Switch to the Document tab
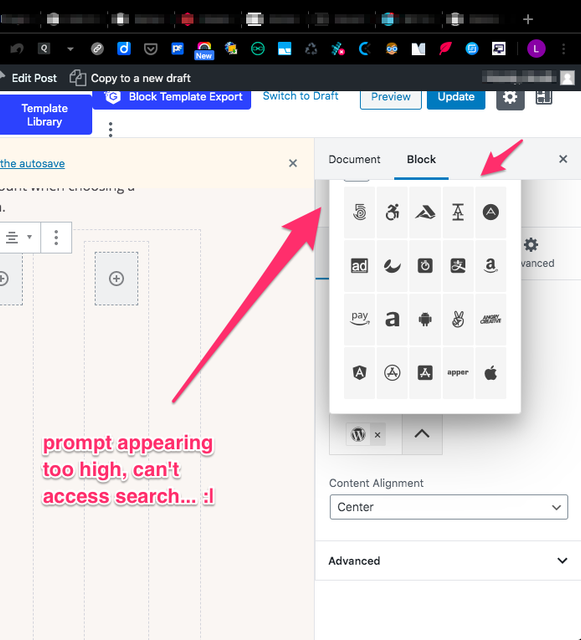This screenshot has width=581, height=640. (x=354, y=159)
